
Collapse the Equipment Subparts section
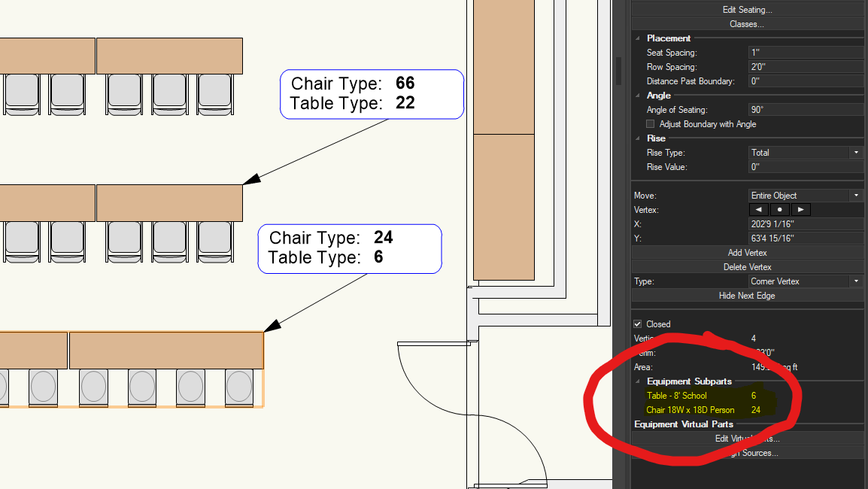(639, 381)
